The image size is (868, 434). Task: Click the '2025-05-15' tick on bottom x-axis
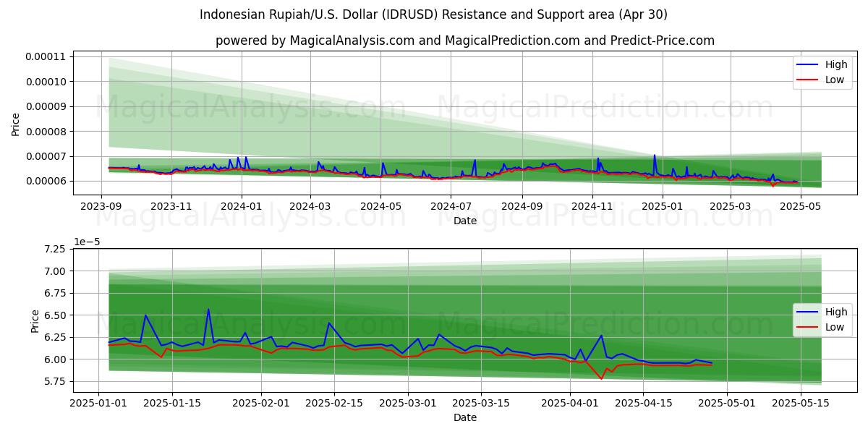click(x=801, y=403)
